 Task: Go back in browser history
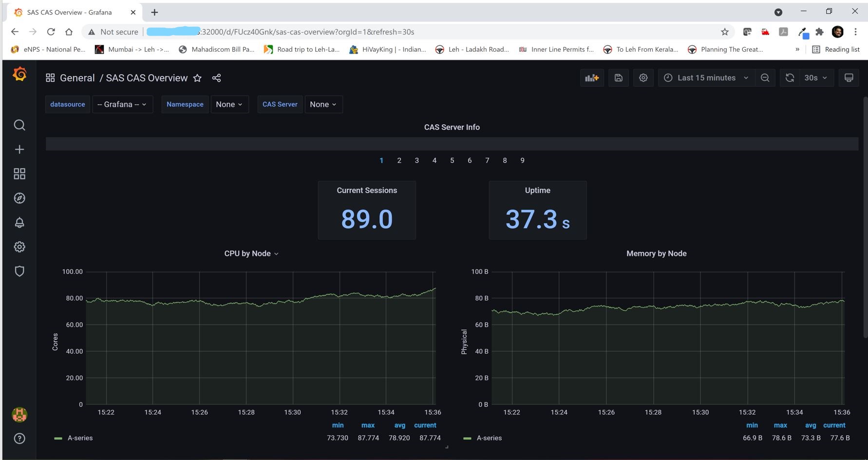(x=15, y=32)
